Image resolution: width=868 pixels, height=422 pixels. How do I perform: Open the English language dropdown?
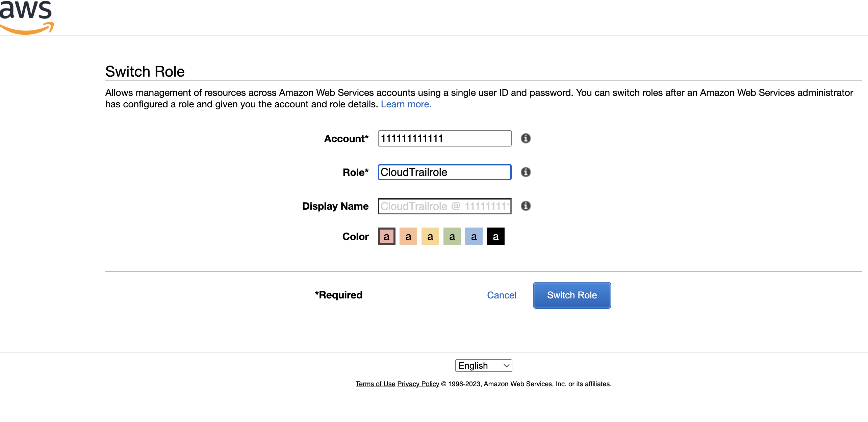[483, 366]
